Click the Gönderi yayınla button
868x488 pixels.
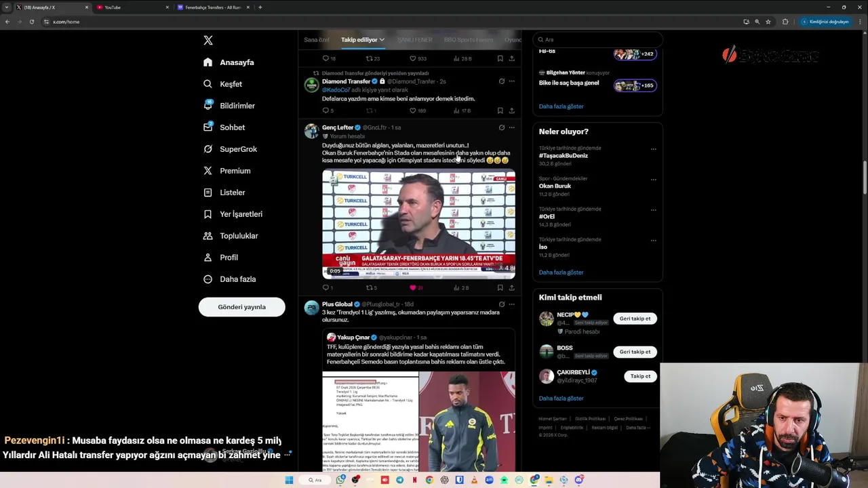tap(241, 307)
